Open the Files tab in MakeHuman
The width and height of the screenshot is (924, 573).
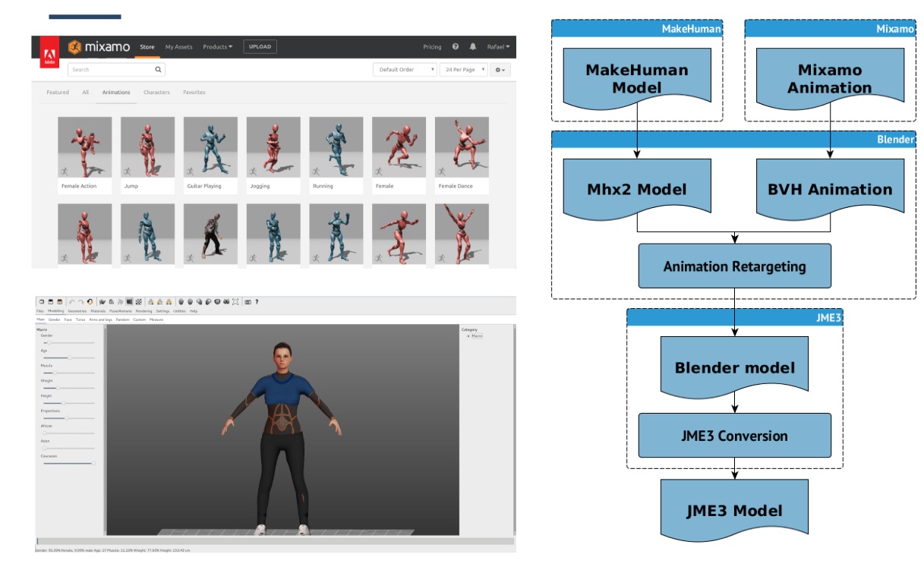tap(39, 311)
